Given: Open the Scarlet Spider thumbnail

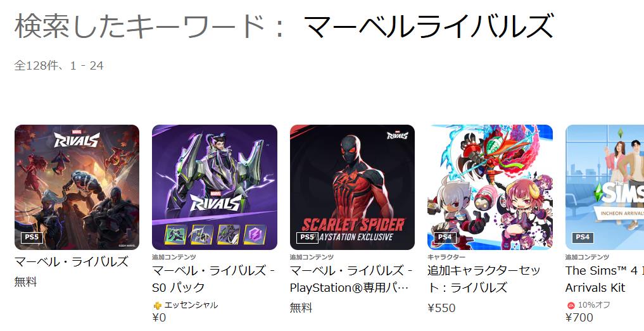Looking at the screenshot, I should [x=352, y=187].
